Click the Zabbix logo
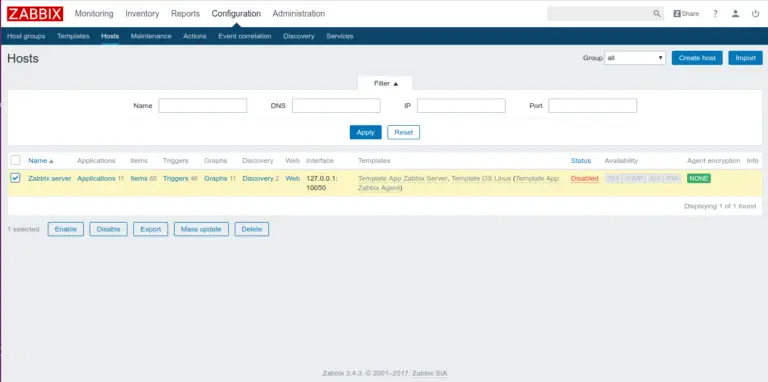The width and height of the screenshot is (768, 382). coord(35,14)
